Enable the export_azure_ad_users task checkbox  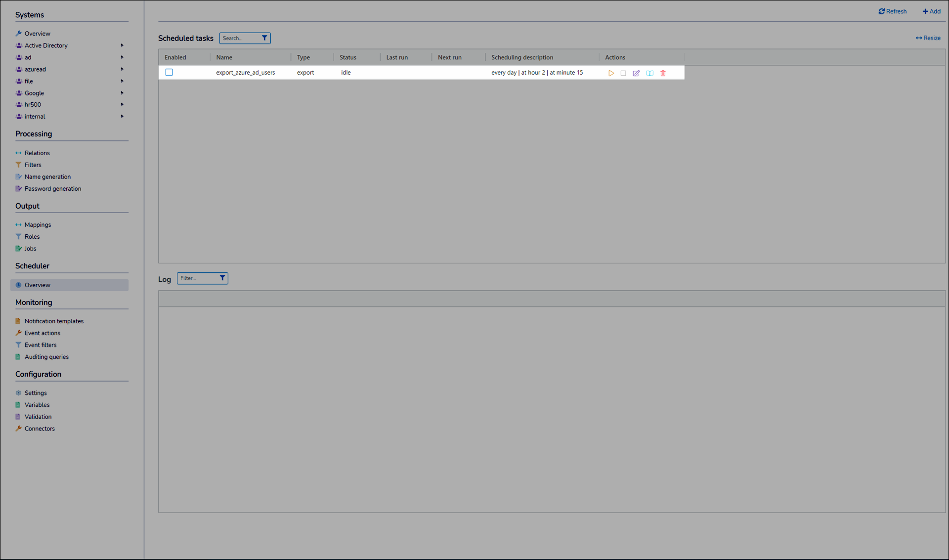point(169,72)
